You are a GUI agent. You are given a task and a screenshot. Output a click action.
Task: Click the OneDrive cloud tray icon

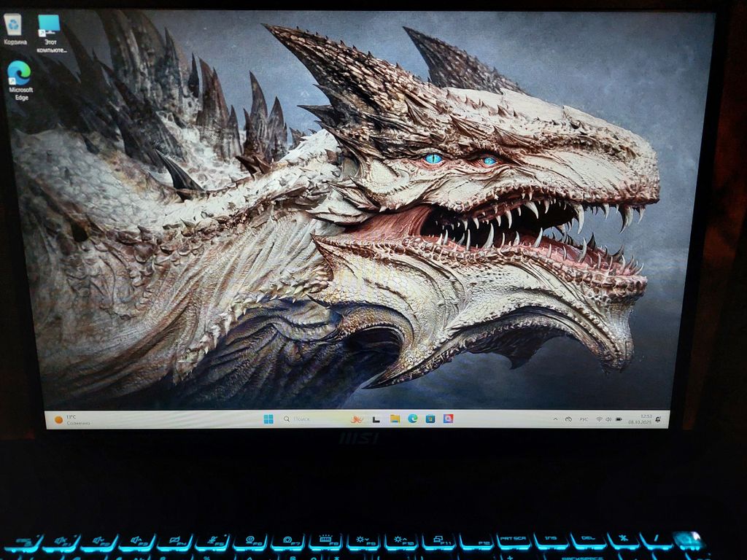coord(568,420)
